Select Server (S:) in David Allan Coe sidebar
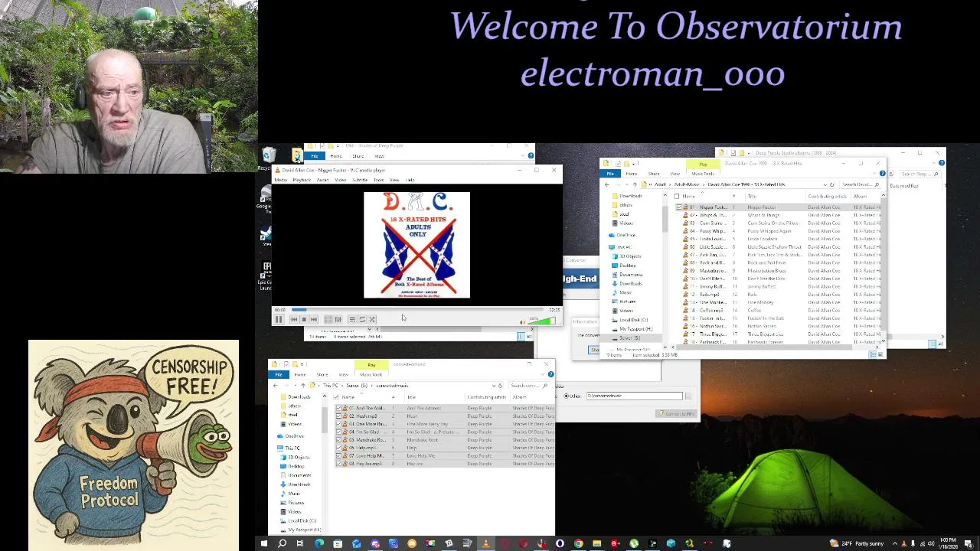Viewport: 980px width, 551px height. click(629, 338)
